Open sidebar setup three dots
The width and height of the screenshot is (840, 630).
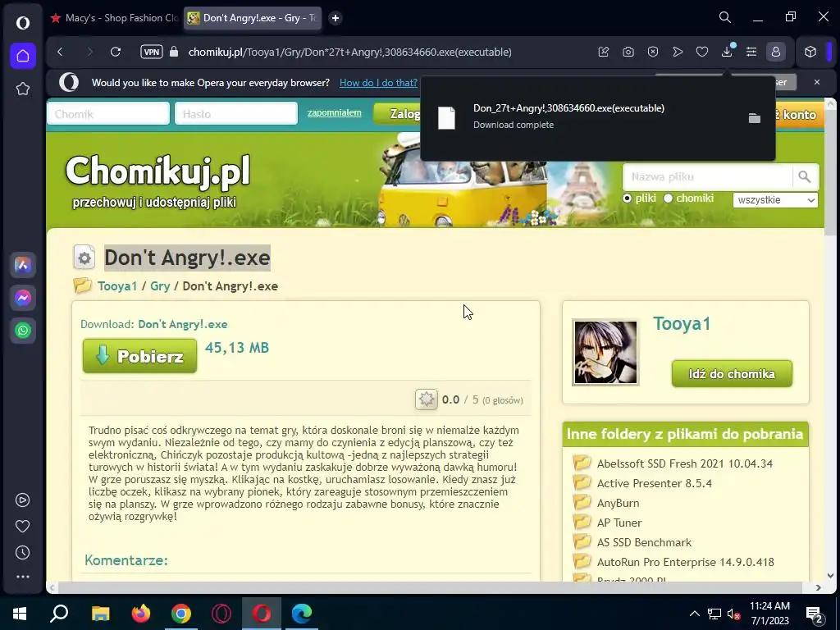coord(22,577)
